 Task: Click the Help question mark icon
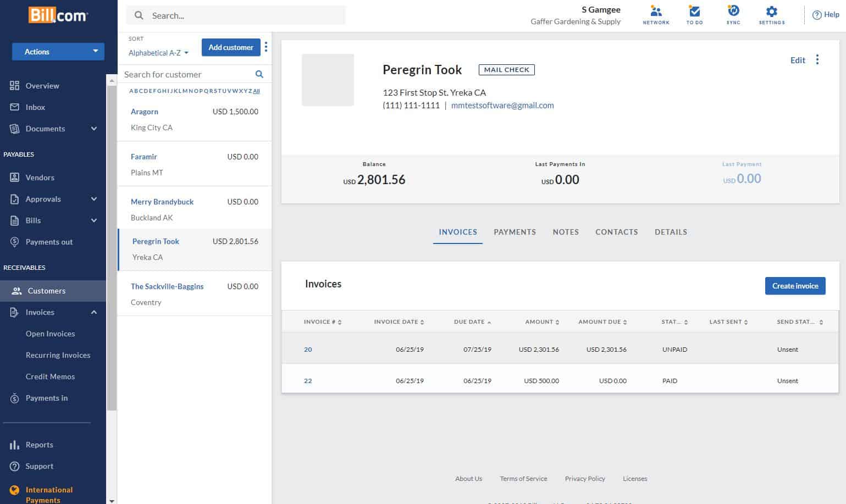[817, 15]
